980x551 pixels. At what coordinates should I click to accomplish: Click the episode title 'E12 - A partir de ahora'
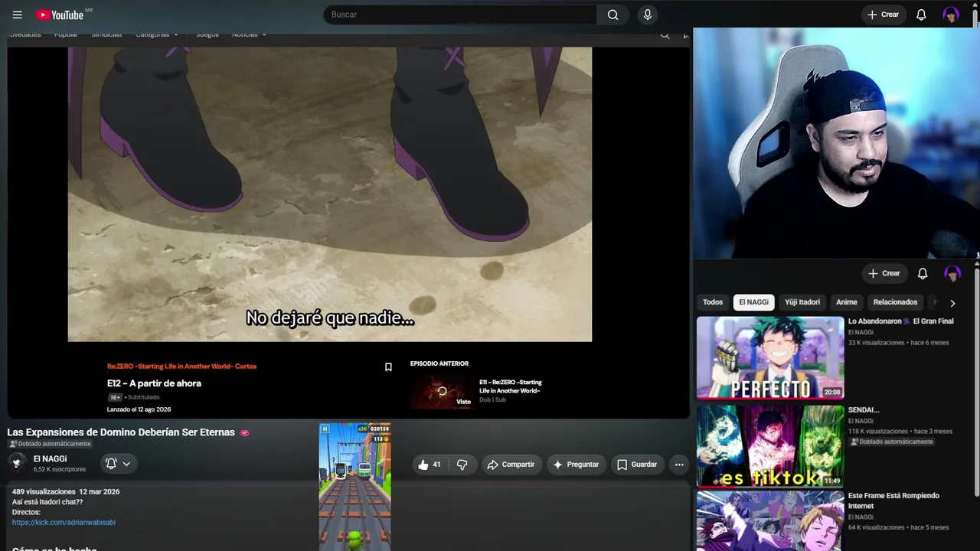point(154,383)
